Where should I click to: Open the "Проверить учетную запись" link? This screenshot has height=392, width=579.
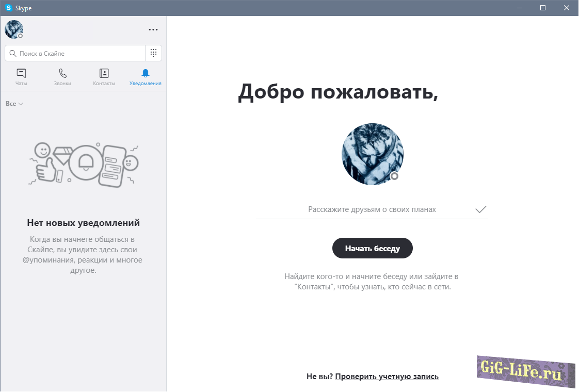pyautogui.click(x=387, y=377)
